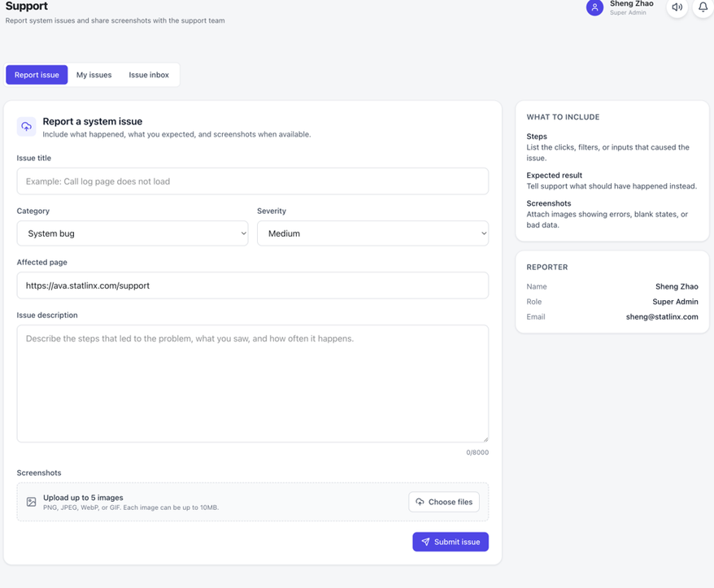Click the Super Admin role value in Reporter card
The image size is (714, 588).
675,302
